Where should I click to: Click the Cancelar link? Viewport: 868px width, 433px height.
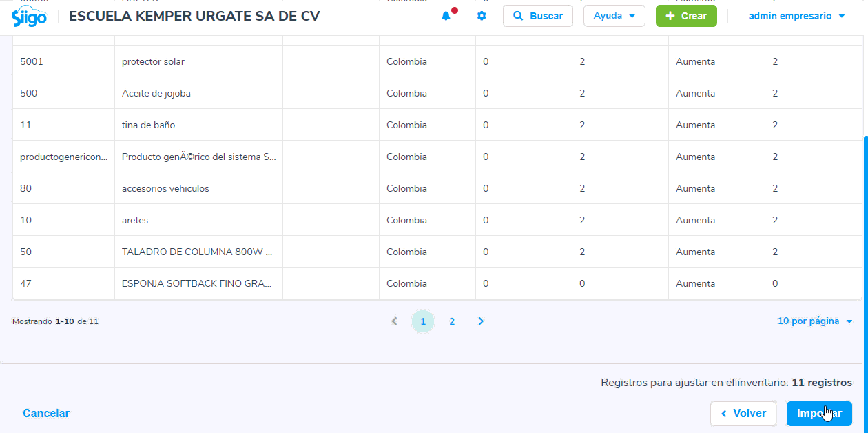46,414
